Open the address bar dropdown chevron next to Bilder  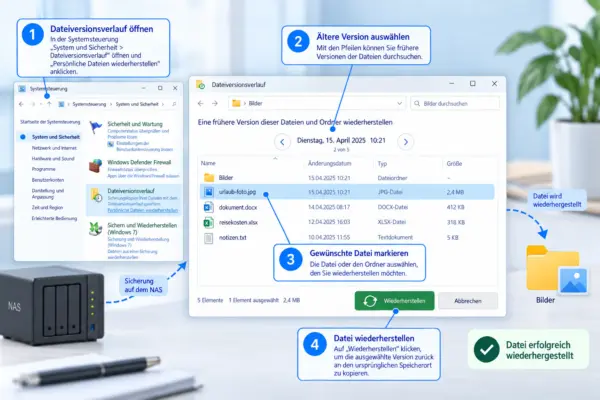click(x=399, y=103)
